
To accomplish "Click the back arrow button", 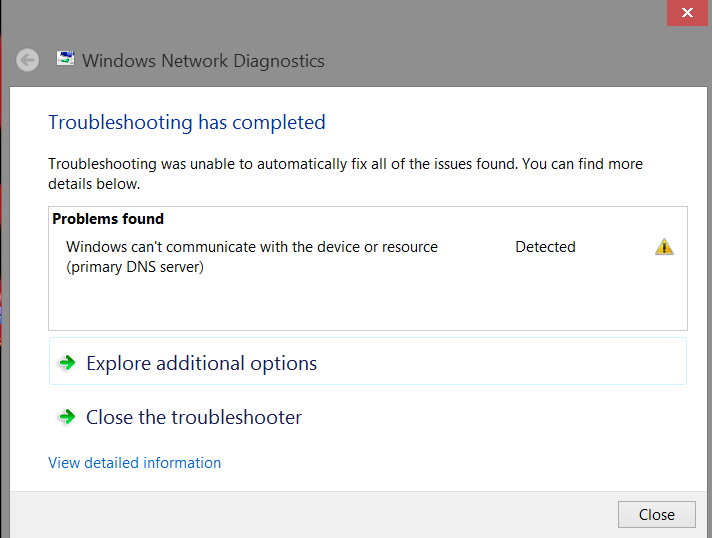I will (x=28, y=60).
